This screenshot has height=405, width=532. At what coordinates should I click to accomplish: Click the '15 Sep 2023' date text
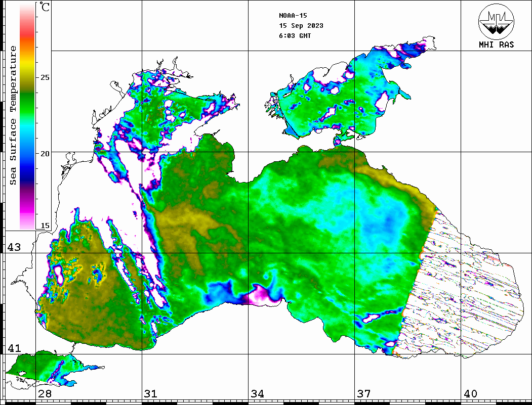coord(301,26)
